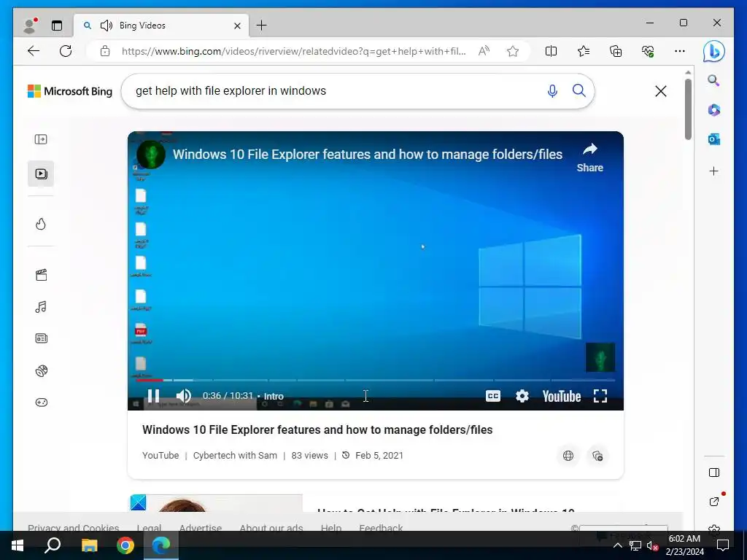
Task: Open File Explorer from taskbar
Action: pos(89,545)
